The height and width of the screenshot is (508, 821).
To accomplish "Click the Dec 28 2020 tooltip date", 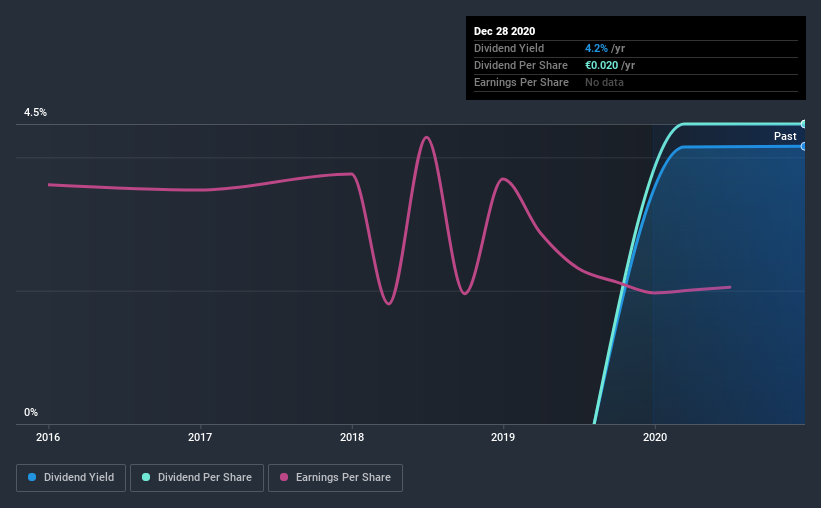I will (x=504, y=31).
